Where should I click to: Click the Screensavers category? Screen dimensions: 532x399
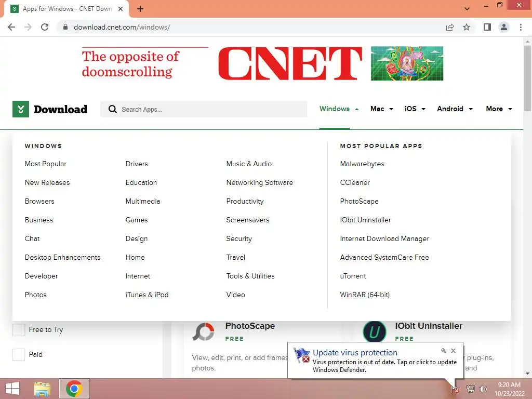pos(248,220)
